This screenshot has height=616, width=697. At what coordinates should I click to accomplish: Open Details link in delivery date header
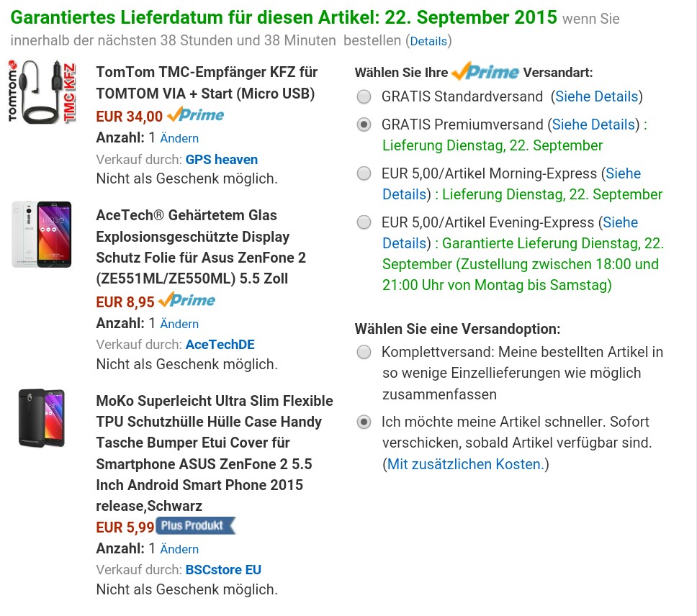coord(429,41)
